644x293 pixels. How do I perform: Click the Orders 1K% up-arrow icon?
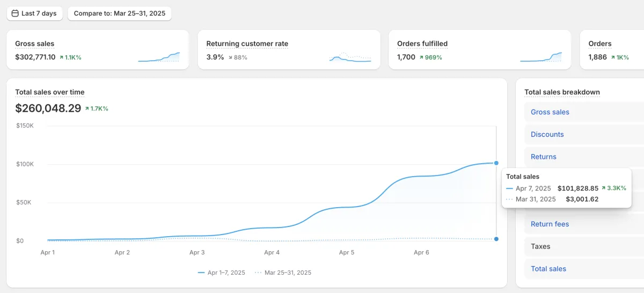[x=612, y=57]
